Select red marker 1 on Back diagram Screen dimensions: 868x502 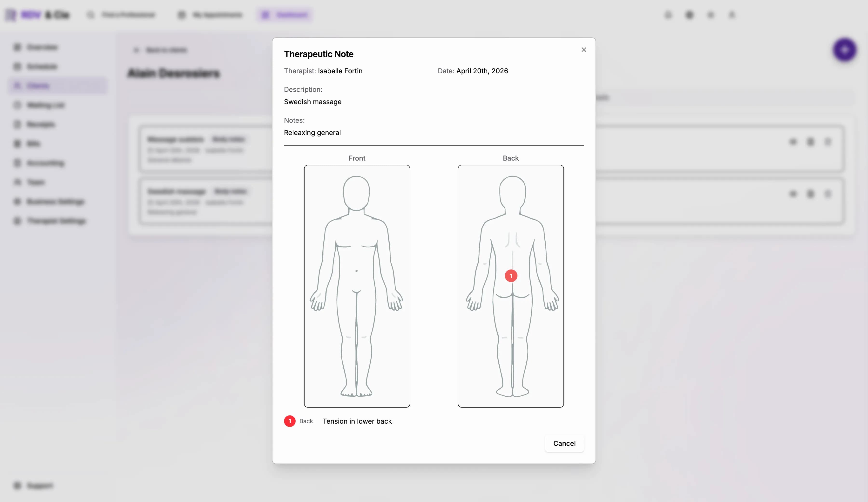pos(511,276)
